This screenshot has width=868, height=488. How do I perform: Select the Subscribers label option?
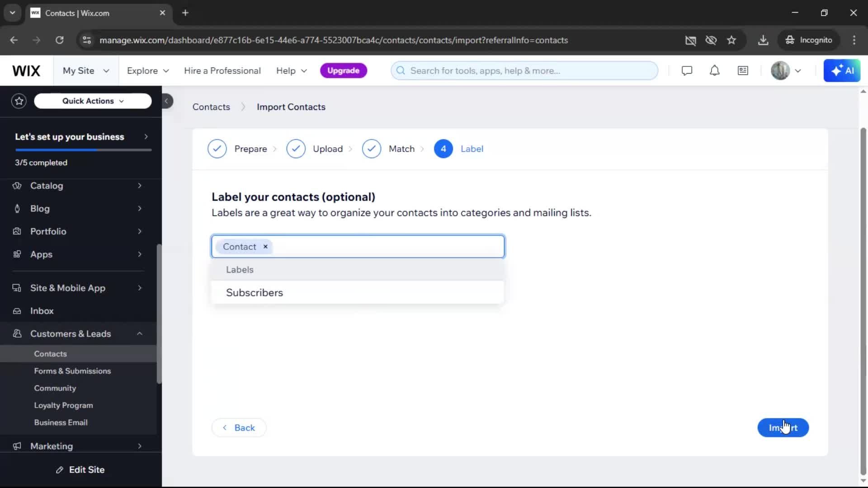(x=357, y=292)
